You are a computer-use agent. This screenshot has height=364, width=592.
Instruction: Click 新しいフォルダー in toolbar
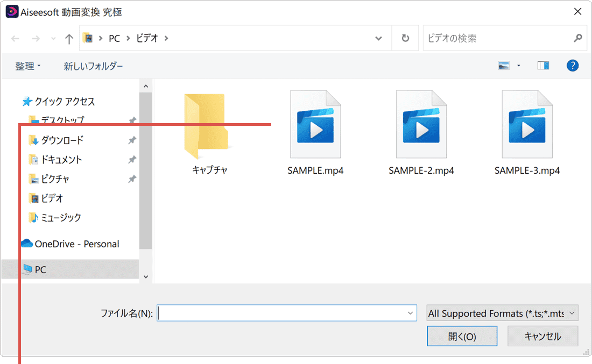click(x=93, y=66)
